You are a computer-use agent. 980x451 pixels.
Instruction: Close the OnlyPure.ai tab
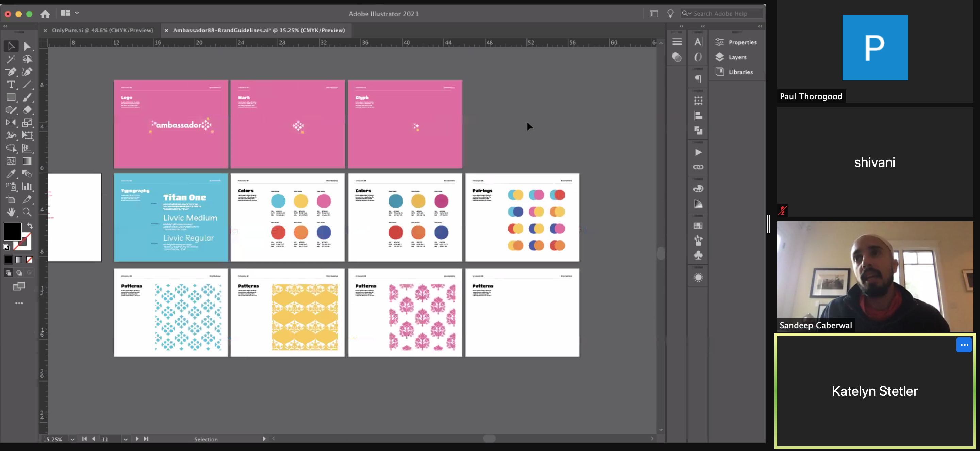coord(45,30)
